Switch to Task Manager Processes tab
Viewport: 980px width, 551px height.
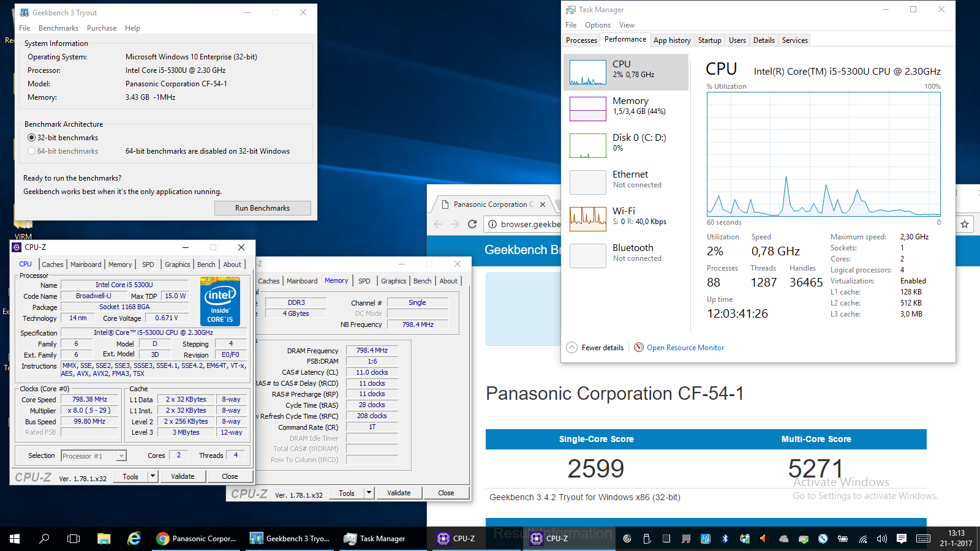[x=581, y=40]
